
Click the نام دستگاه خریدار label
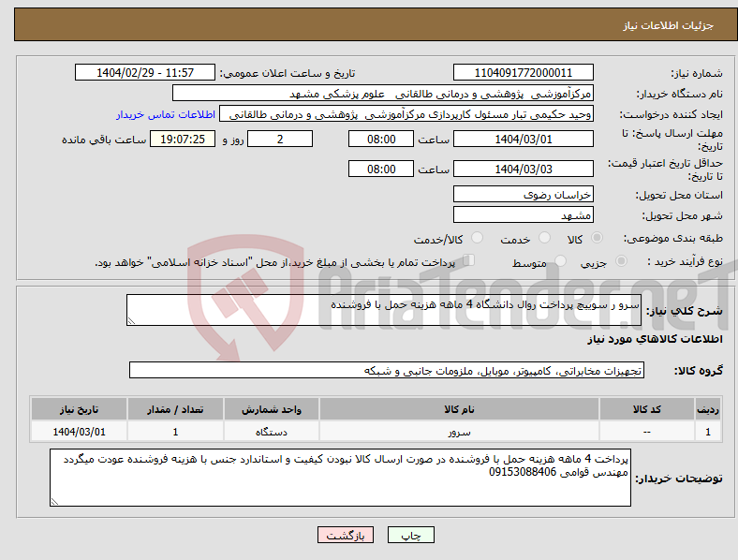[x=680, y=95]
